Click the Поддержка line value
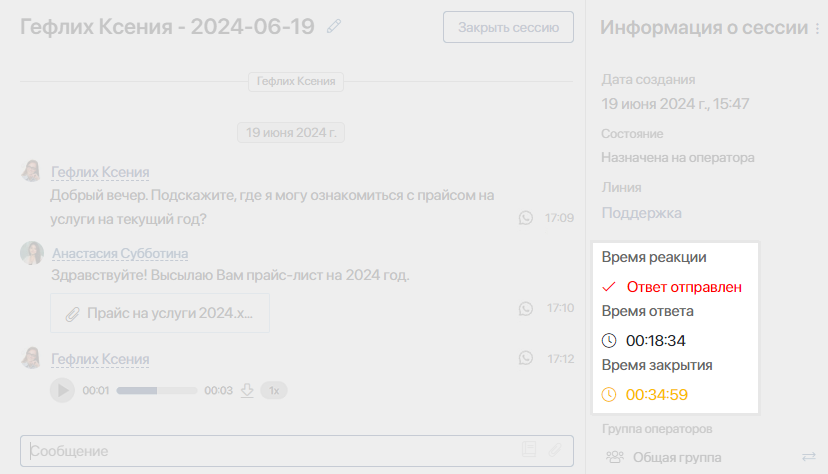This screenshot has height=474, width=828. [x=641, y=213]
